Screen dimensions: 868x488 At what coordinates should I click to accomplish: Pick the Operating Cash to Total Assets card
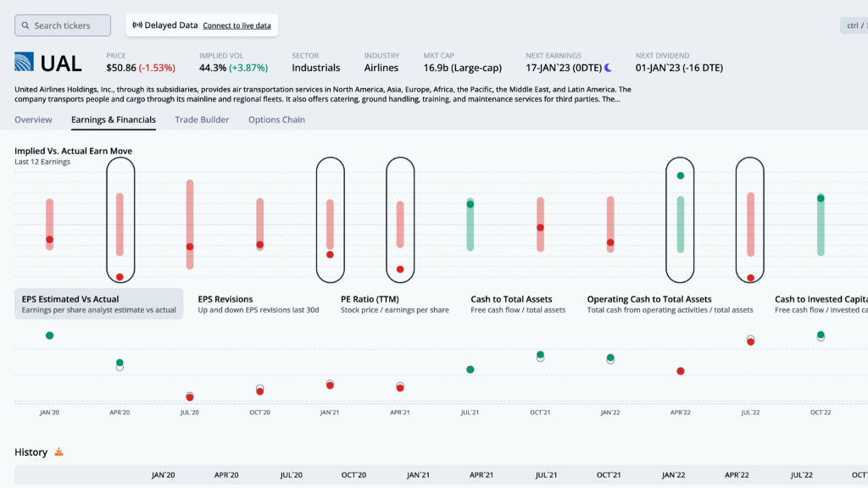click(670, 304)
